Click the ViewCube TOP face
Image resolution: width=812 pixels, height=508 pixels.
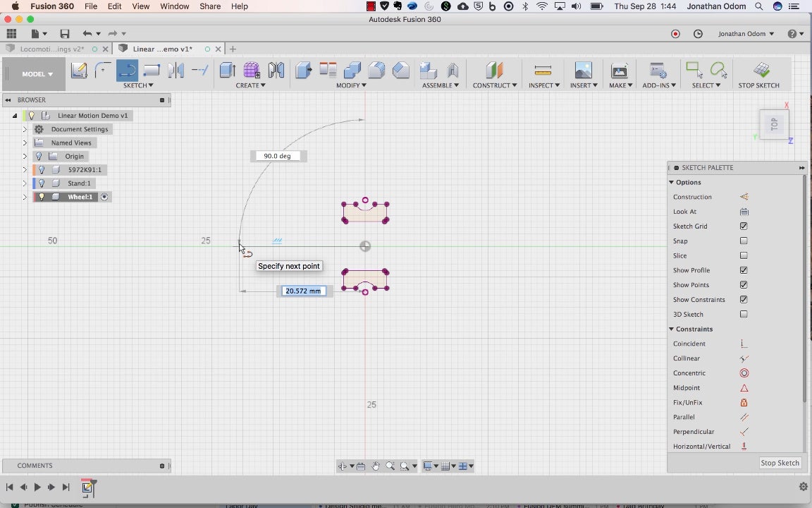773,124
